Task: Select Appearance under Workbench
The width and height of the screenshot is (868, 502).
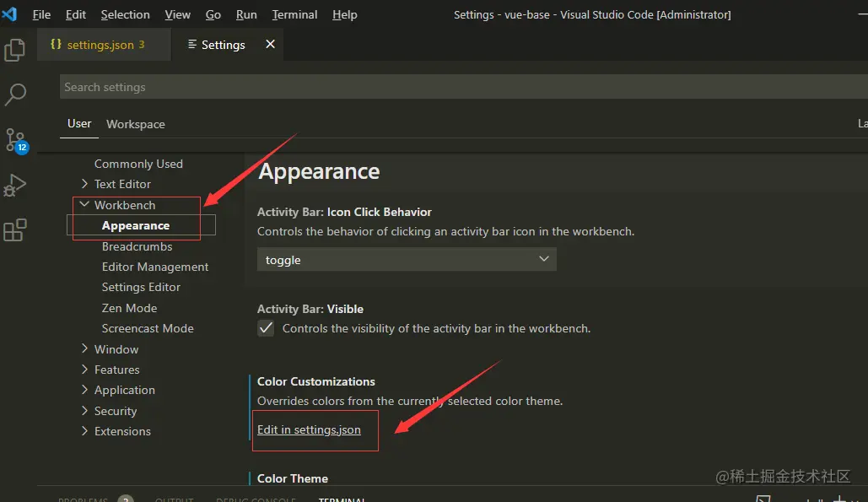Action: coord(136,225)
